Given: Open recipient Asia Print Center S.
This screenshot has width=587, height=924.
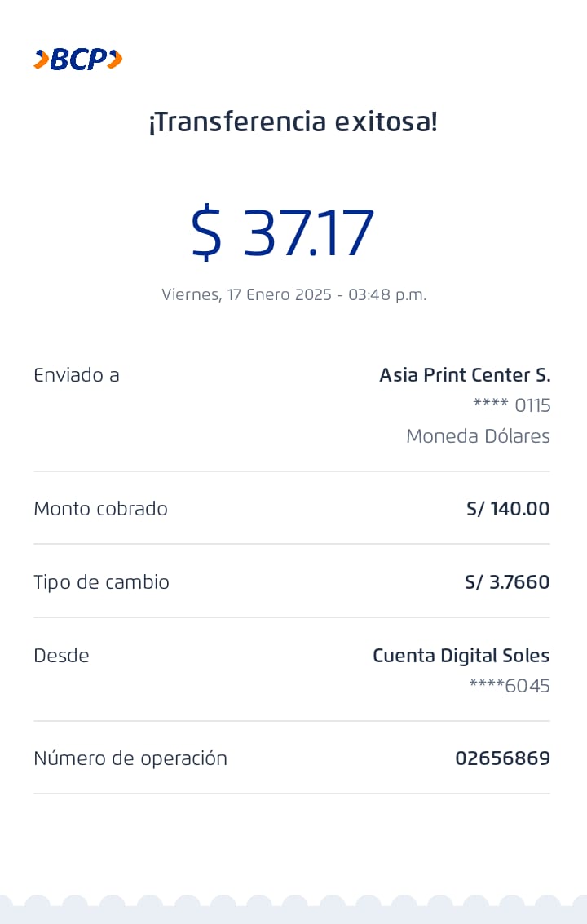Looking at the screenshot, I should (x=465, y=375).
